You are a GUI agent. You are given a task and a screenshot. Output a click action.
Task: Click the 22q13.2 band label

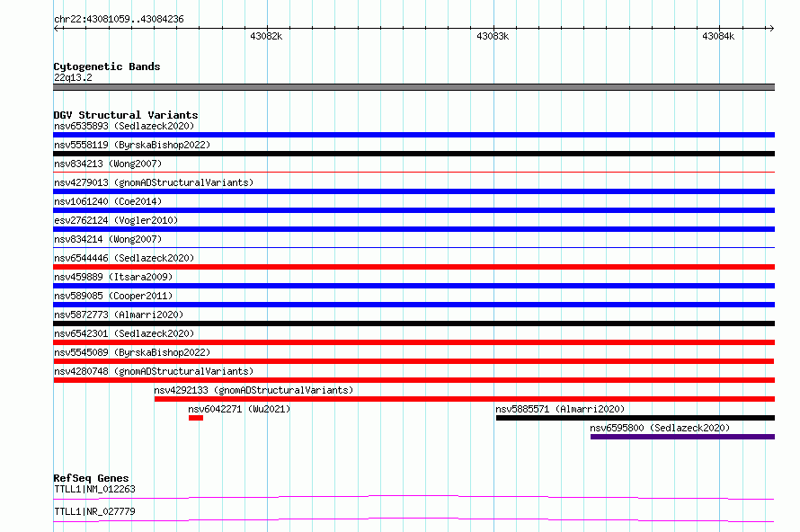coord(73,77)
